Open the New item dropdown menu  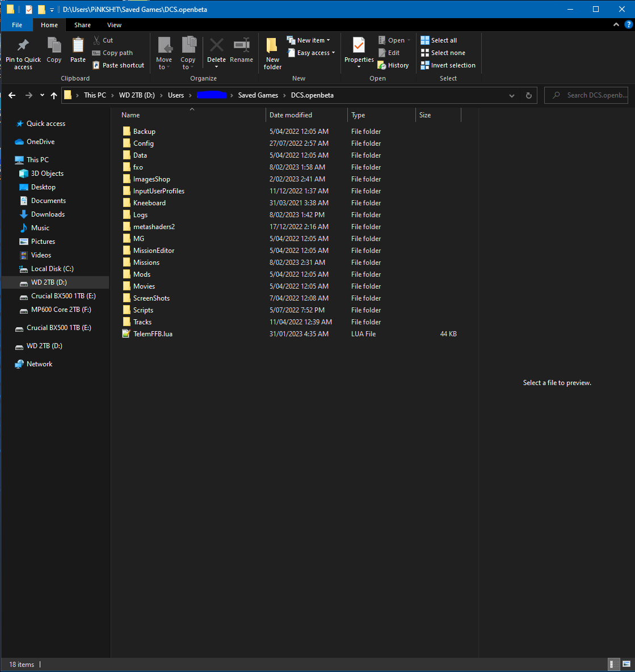[310, 40]
